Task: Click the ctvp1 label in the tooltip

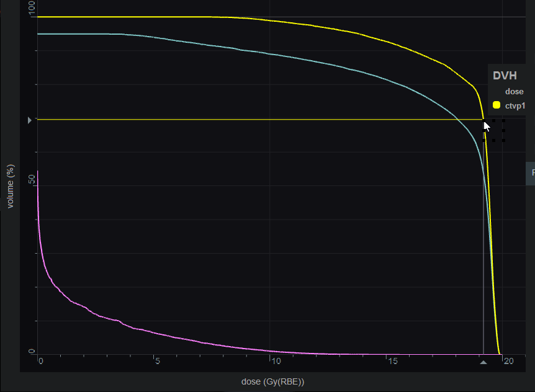Action: (515, 105)
